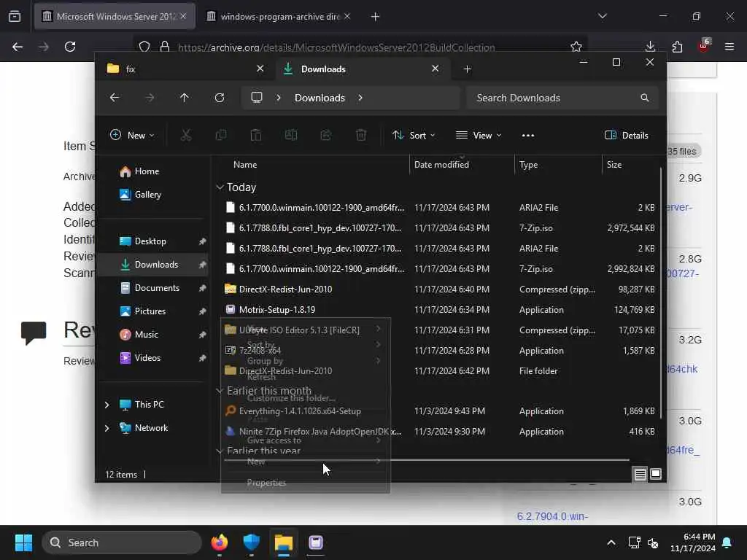Go back in File Explorer
The image size is (747, 560).
coord(115,98)
